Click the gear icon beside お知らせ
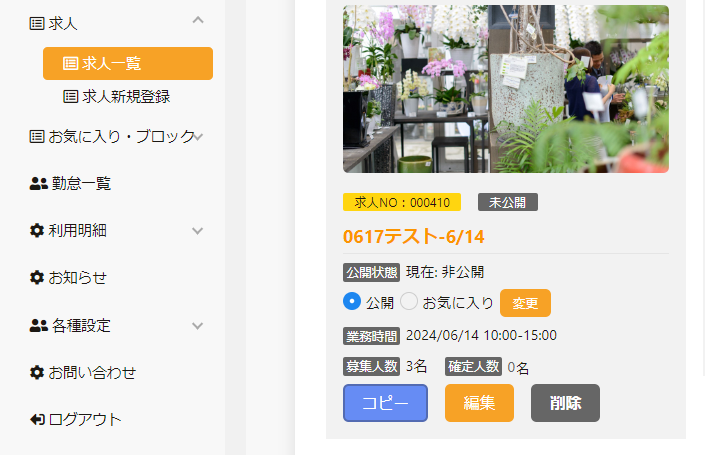The image size is (705, 455). [37, 277]
